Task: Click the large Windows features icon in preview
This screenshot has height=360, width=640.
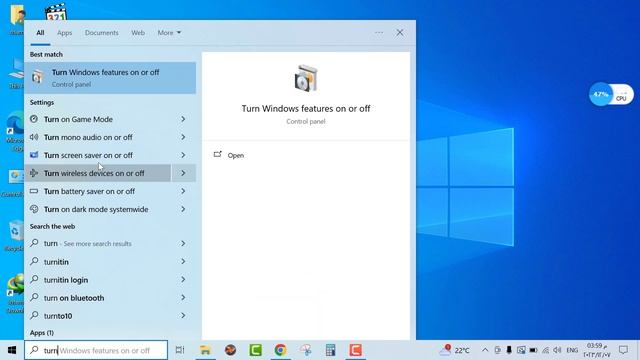Action: point(306,78)
